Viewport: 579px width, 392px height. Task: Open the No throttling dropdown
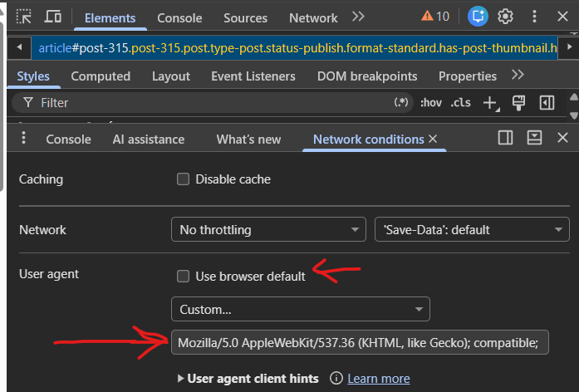tap(268, 229)
